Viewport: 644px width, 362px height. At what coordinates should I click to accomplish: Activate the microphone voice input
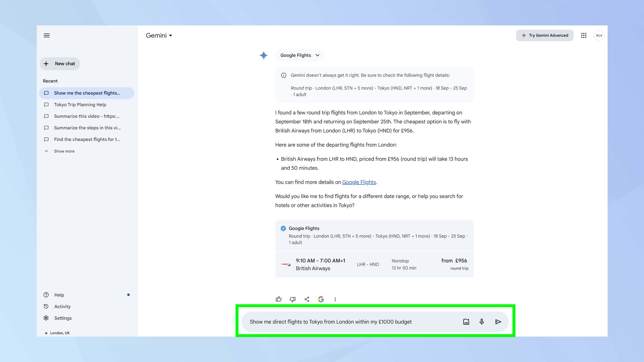click(482, 322)
